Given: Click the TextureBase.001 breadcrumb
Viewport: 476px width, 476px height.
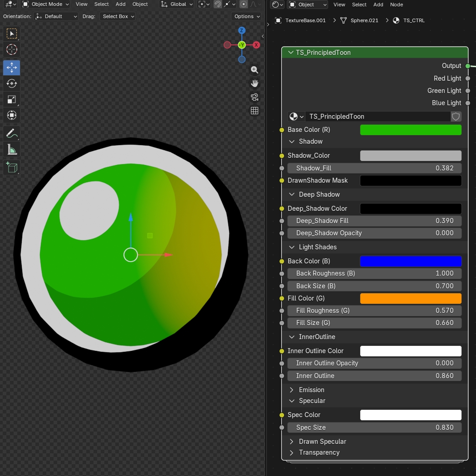Looking at the screenshot, I should 305,20.
